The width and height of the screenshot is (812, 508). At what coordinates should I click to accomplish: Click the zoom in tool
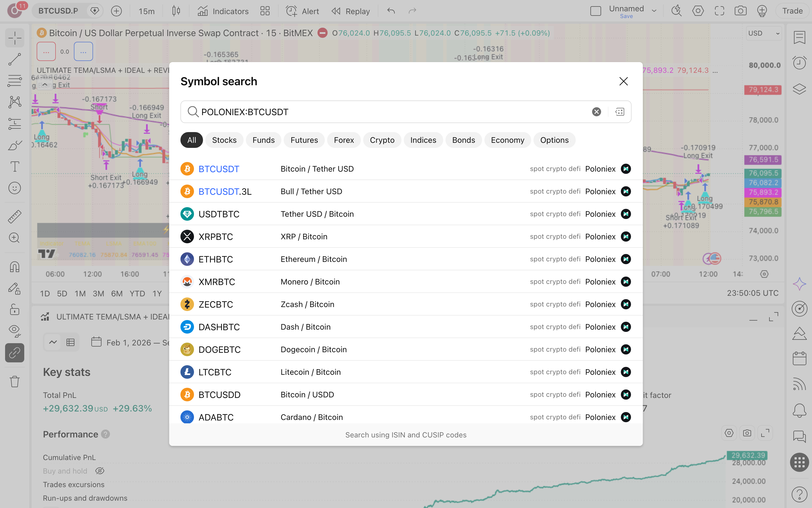14,238
